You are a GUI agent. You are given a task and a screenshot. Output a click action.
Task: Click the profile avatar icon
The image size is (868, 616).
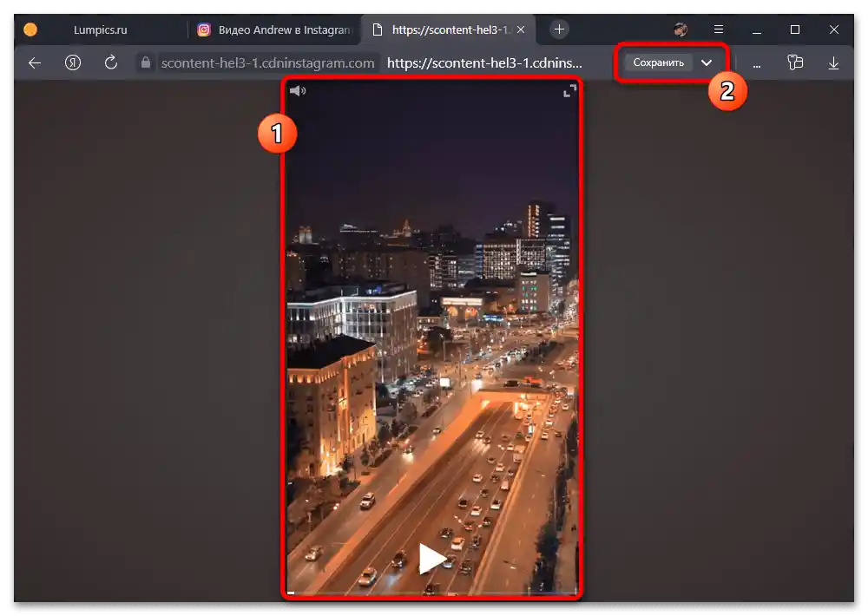pos(681,29)
